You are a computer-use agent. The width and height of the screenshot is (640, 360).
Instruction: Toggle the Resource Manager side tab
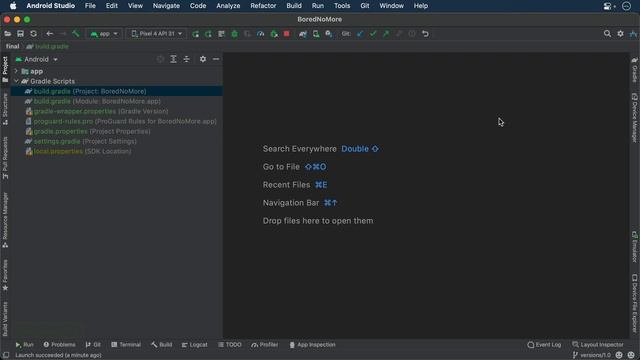click(5, 220)
